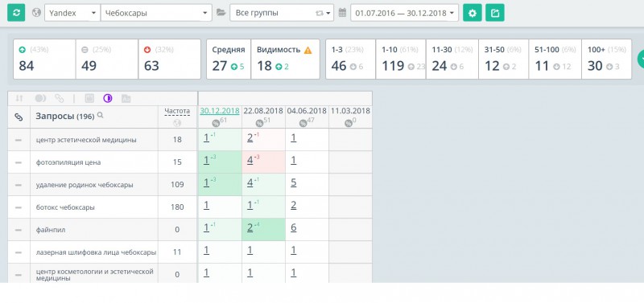Toggle the purple contrast circle icon
Image resolution: width=644 pixels, height=303 pixels.
pos(108,98)
